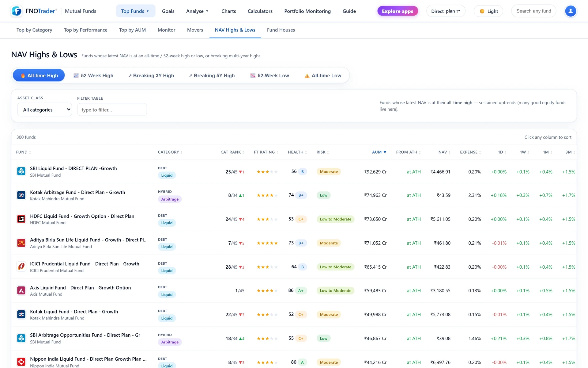588x368 pixels.
Task: Switch to the Movers tab
Action: click(x=195, y=30)
